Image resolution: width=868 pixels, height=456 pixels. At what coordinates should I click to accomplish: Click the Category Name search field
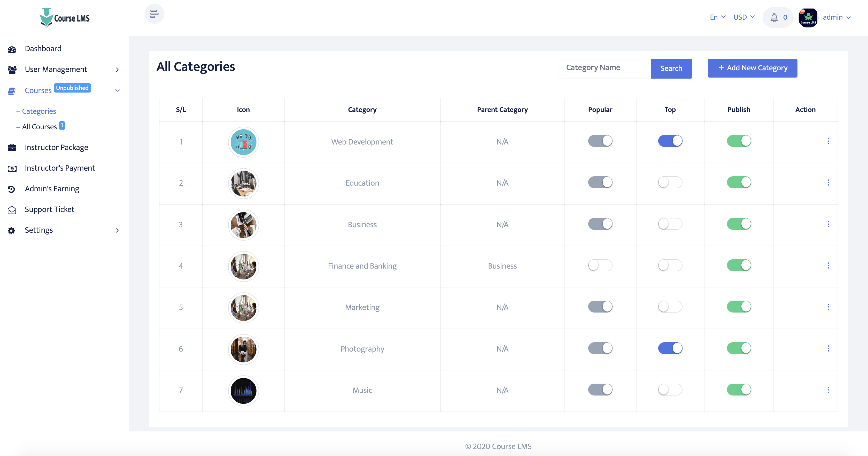605,68
